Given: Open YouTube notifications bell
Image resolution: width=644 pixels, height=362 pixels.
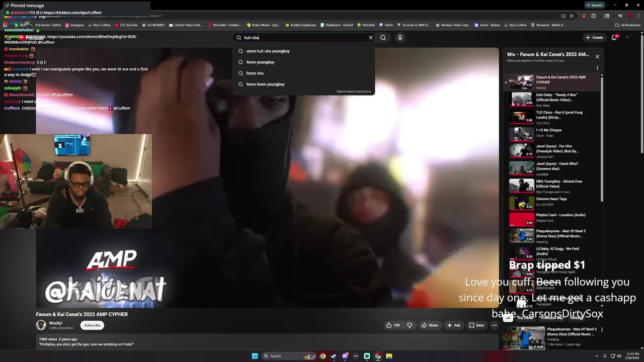Looking at the screenshot, I should (614, 37).
